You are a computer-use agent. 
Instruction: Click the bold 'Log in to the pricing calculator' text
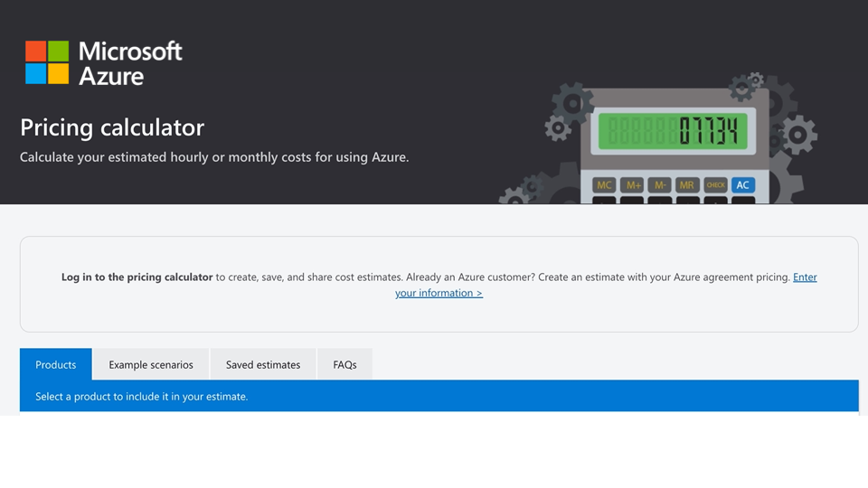[137, 277]
